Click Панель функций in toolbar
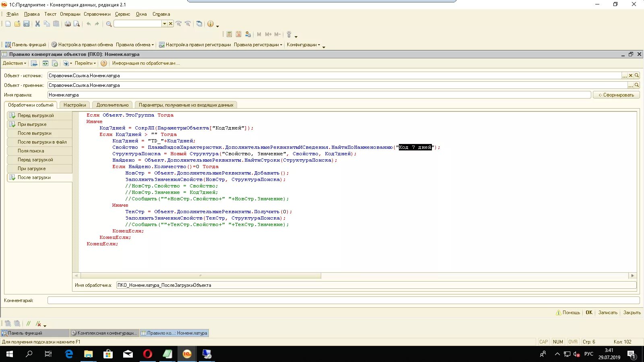Viewport: 644px width, 362px height. click(x=26, y=45)
